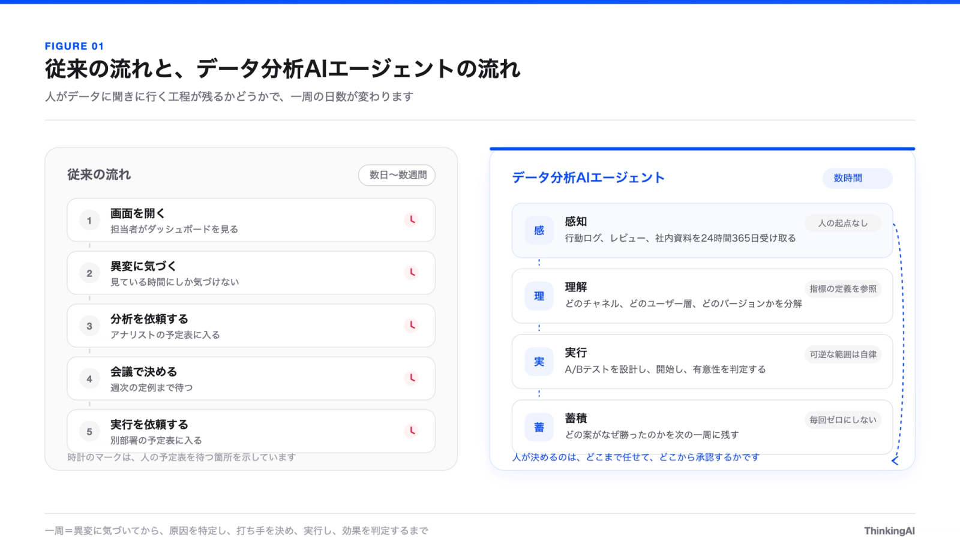Click the 毎回ゼロにしない tag
The image size is (960, 560).
point(843,420)
